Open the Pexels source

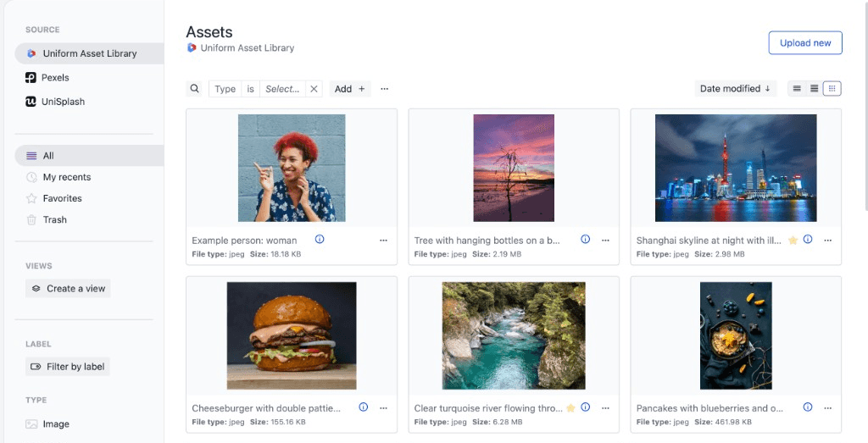pyautogui.click(x=47, y=77)
